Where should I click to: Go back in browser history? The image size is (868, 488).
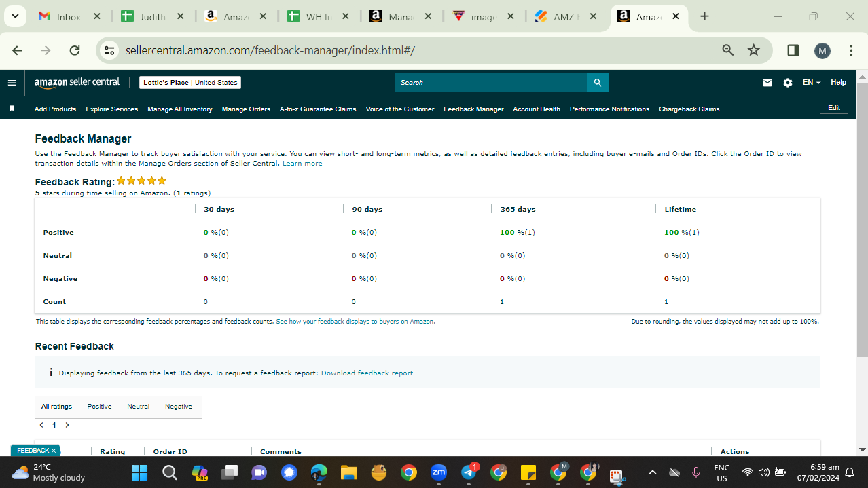tap(18, 50)
